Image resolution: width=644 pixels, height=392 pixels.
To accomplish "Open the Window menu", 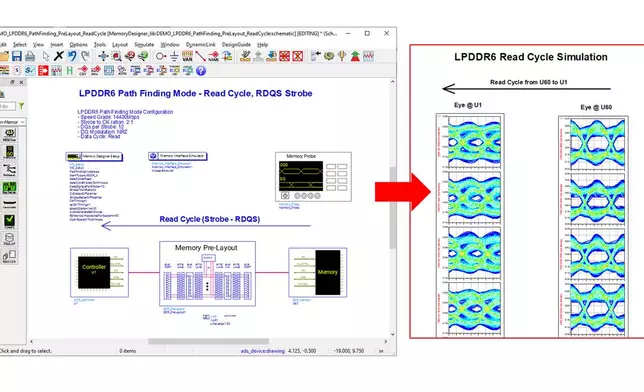I will [x=170, y=44].
